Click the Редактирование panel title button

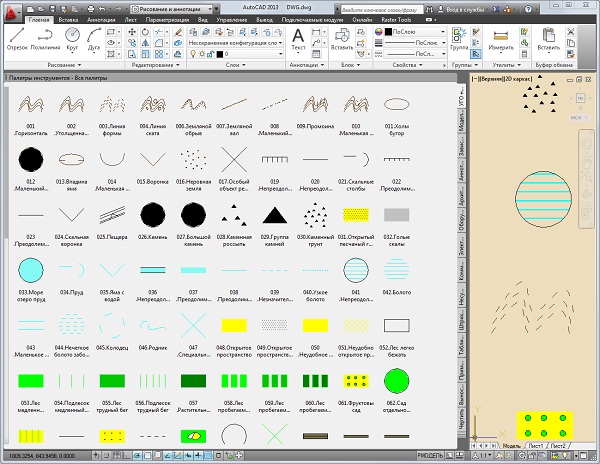[x=153, y=65]
